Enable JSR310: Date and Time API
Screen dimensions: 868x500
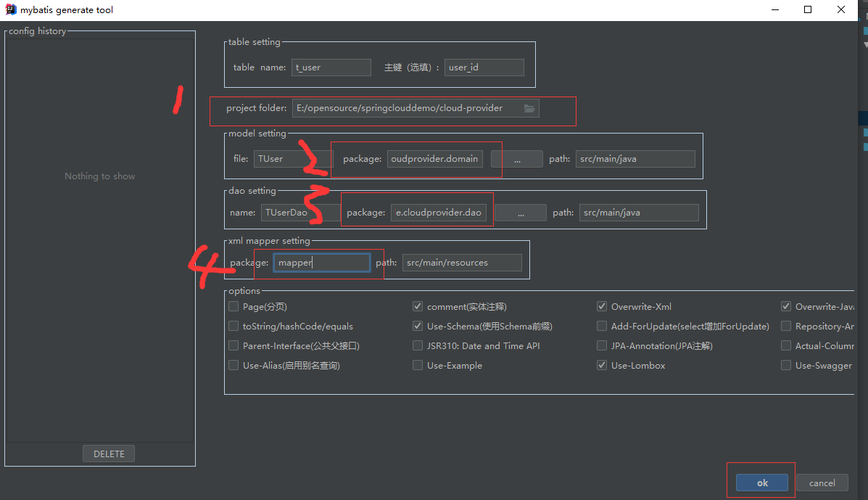(418, 345)
